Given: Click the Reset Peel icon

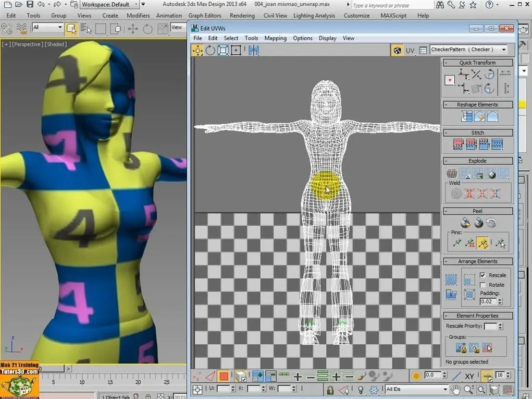Looking at the screenshot, I should coord(491,223).
